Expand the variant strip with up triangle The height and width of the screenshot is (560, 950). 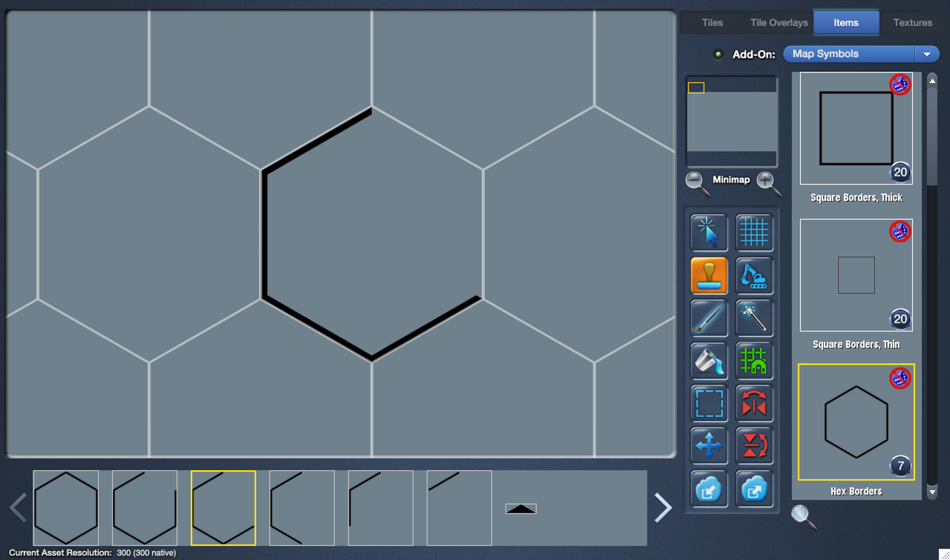coord(520,509)
